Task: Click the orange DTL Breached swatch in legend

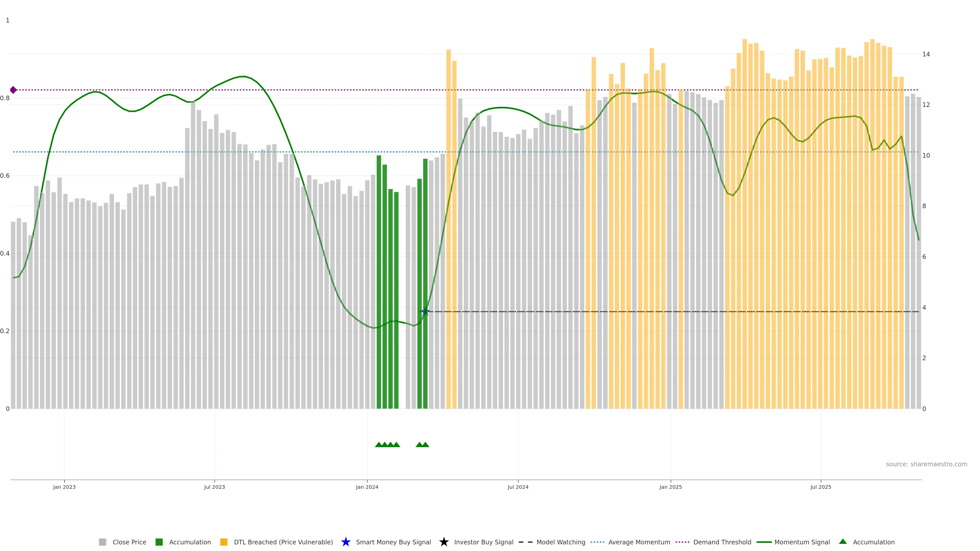Action: (224, 542)
